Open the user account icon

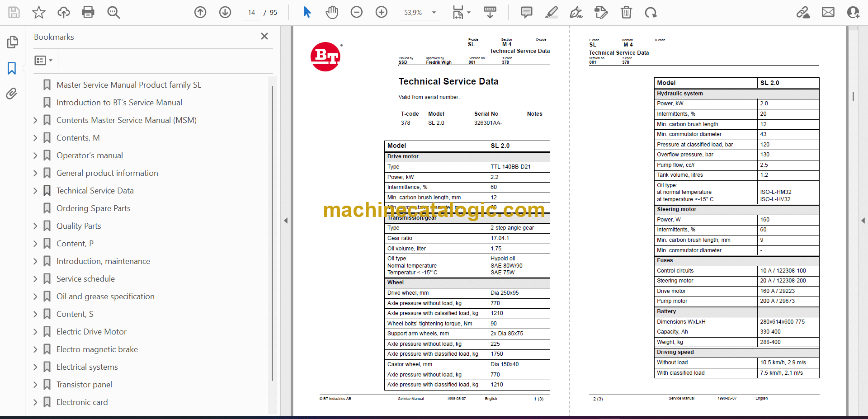click(x=853, y=12)
